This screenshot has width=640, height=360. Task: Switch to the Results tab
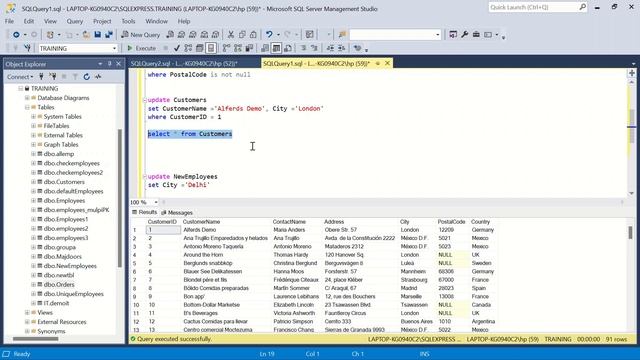[144, 212]
